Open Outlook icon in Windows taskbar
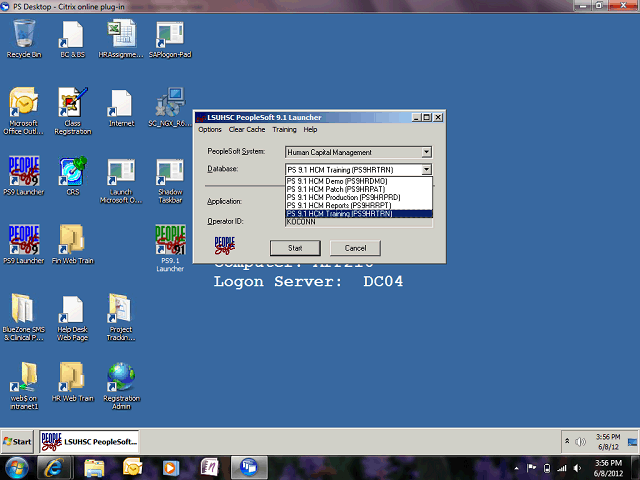This screenshot has height=480, width=640. point(133,468)
